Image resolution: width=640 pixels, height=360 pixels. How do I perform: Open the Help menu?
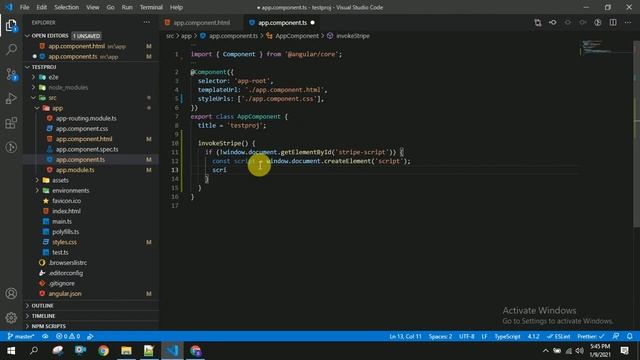(x=176, y=7)
